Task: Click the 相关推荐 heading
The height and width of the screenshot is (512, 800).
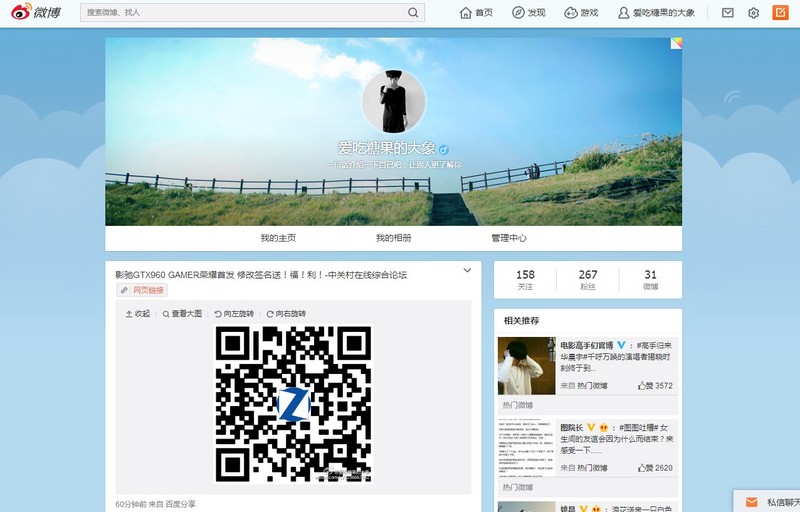Action: (521, 321)
